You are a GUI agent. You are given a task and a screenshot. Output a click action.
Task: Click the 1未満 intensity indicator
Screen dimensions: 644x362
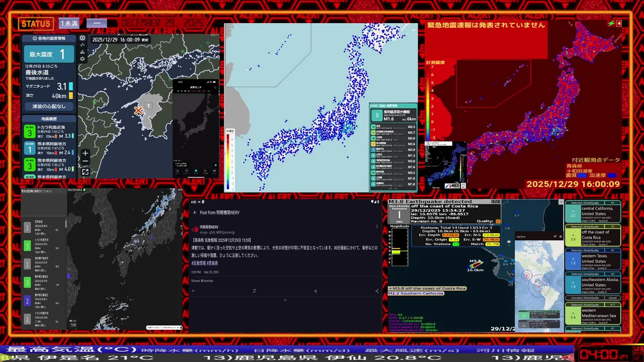click(x=69, y=24)
